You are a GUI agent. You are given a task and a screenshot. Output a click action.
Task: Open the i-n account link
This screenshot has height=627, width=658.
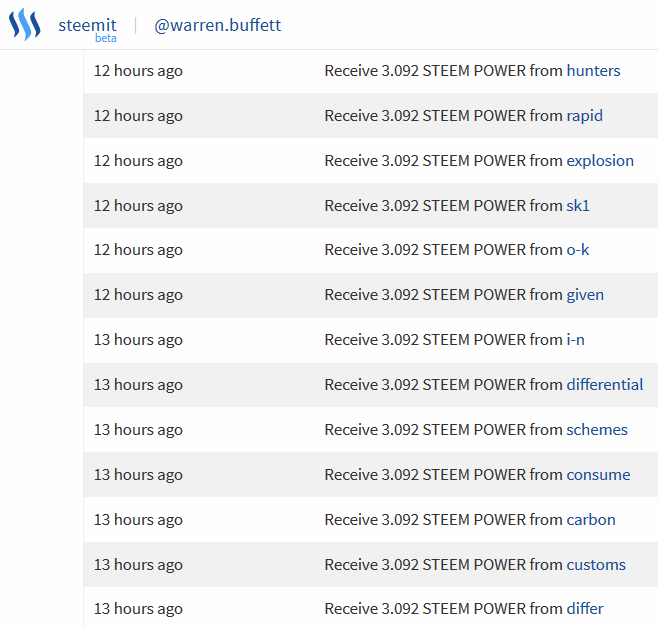[x=575, y=340]
